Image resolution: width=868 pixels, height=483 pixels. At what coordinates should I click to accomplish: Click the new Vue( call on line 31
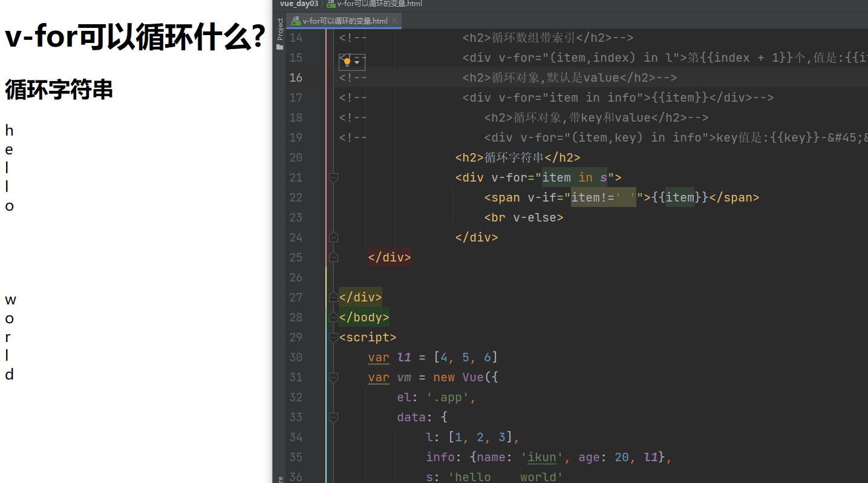462,377
